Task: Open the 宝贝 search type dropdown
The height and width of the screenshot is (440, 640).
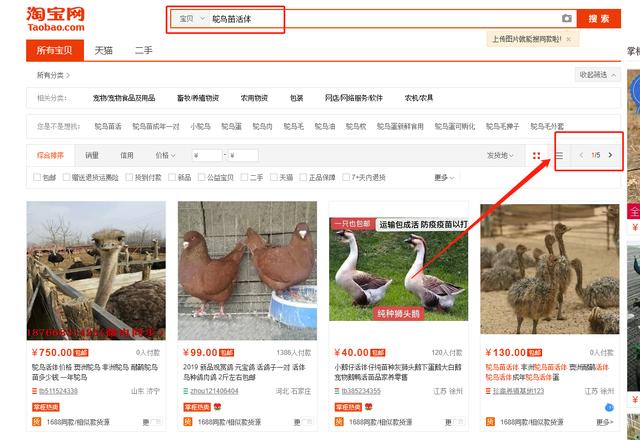Action: (x=191, y=19)
